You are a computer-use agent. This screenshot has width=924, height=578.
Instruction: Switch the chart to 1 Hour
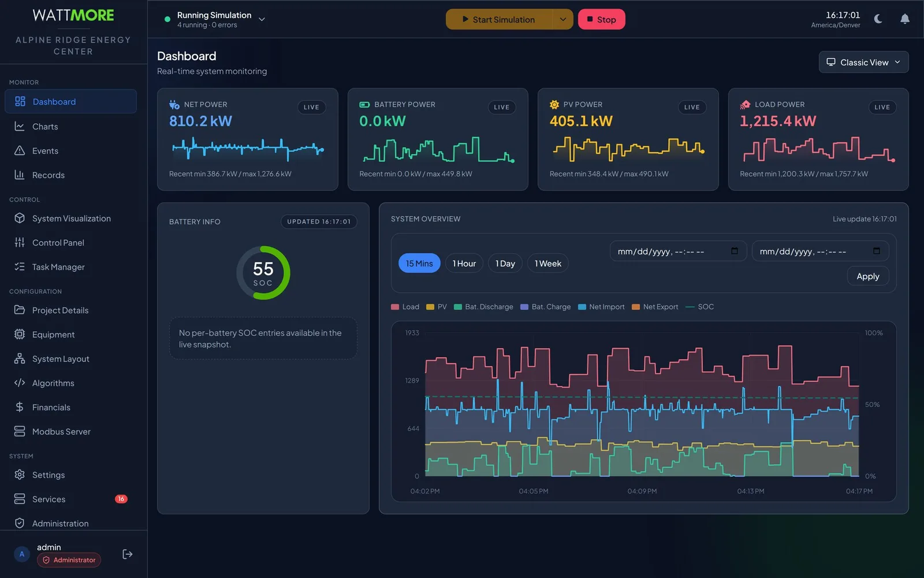pos(464,263)
